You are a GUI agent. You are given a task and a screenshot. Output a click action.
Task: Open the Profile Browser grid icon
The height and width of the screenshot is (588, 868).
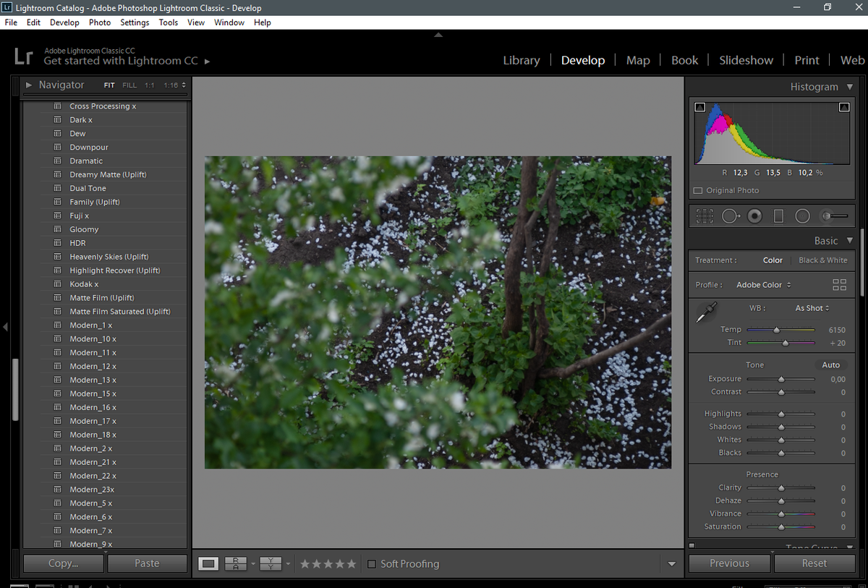click(x=839, y=284)
